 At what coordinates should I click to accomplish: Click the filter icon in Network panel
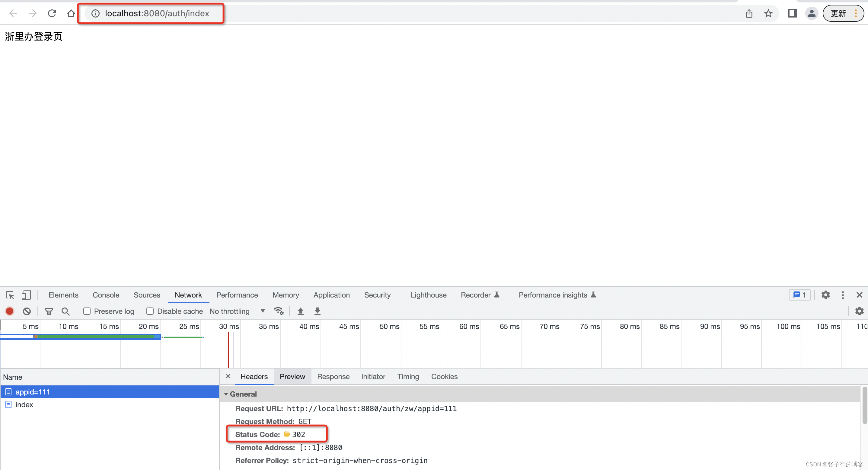[49, 311]
